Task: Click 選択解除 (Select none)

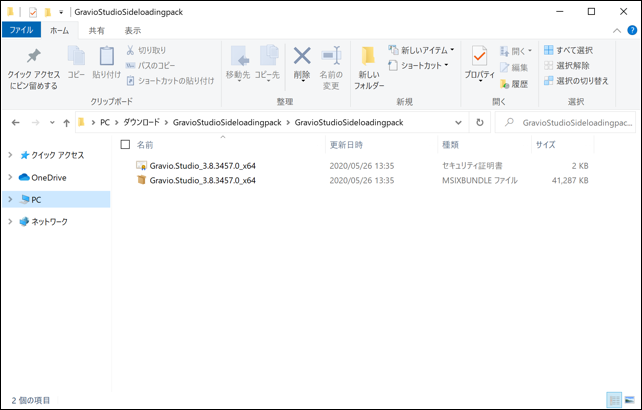Action: 567,66
